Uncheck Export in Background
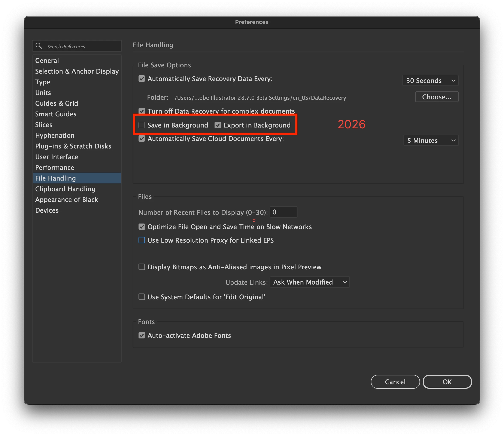Image resolution: width=504 pixels, height=436 pixels. click(x=218, y=125)
